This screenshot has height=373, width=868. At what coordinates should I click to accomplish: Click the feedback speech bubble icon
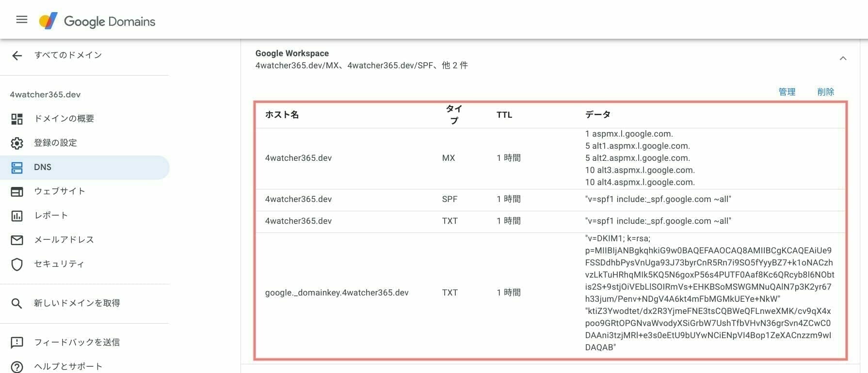pyautogui.click(x=17, y=342)
